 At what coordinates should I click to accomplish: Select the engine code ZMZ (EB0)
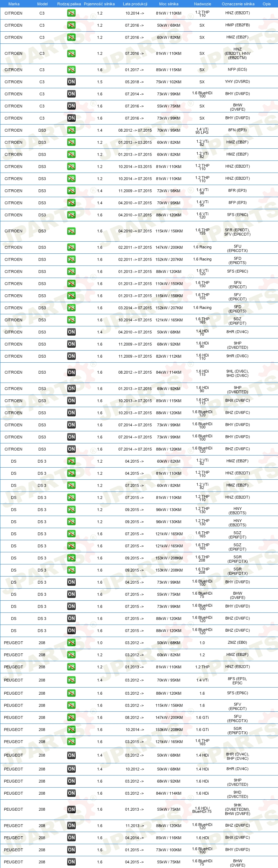tap(237, 642)
